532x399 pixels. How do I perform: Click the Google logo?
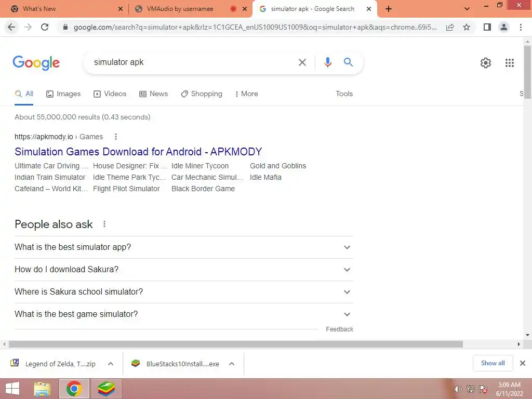click(36, 63)
